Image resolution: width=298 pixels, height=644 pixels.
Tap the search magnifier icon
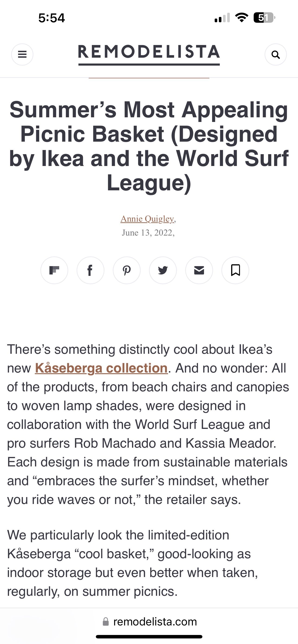click(275, 54)
